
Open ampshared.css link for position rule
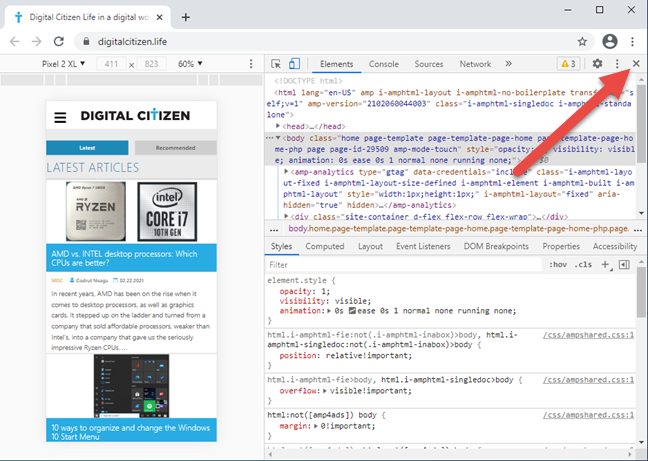tap(588, 335)
